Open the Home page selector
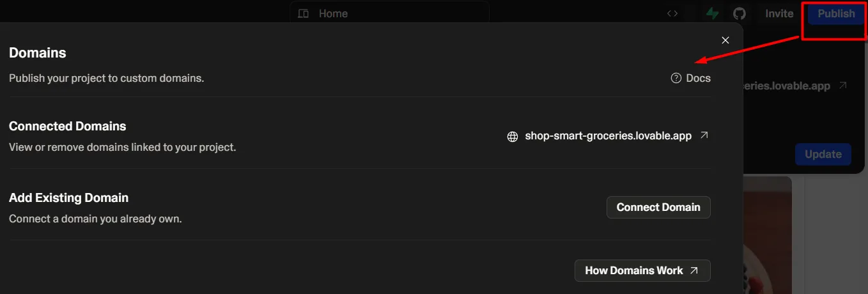Screen dimensions: 868x294 [x=333, y=13]
